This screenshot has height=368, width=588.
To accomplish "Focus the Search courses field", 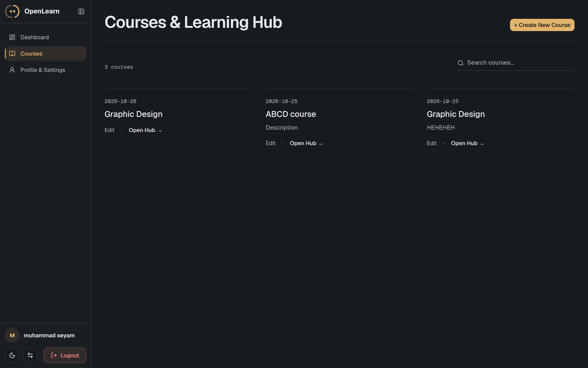I will point(516,63).
